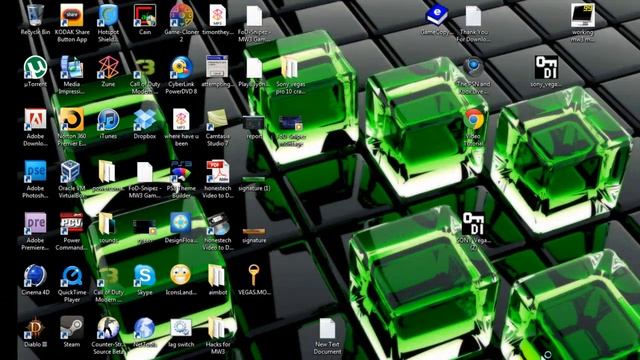Open NetTools shortcut

click(145, 328)
